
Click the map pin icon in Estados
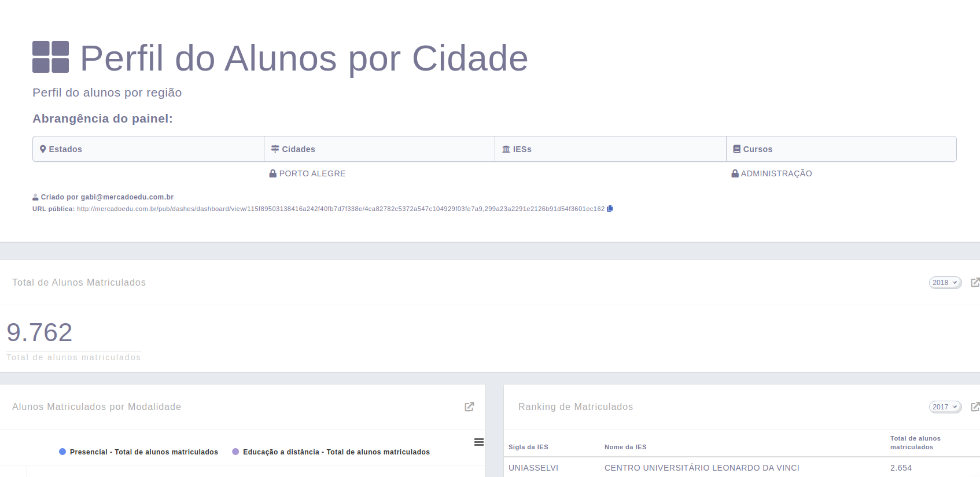[x=43, y=149]
